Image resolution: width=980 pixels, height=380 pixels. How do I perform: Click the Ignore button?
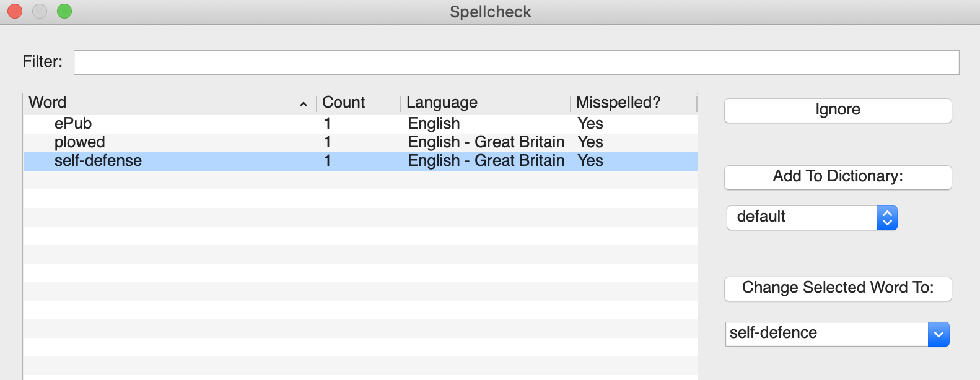838,110
